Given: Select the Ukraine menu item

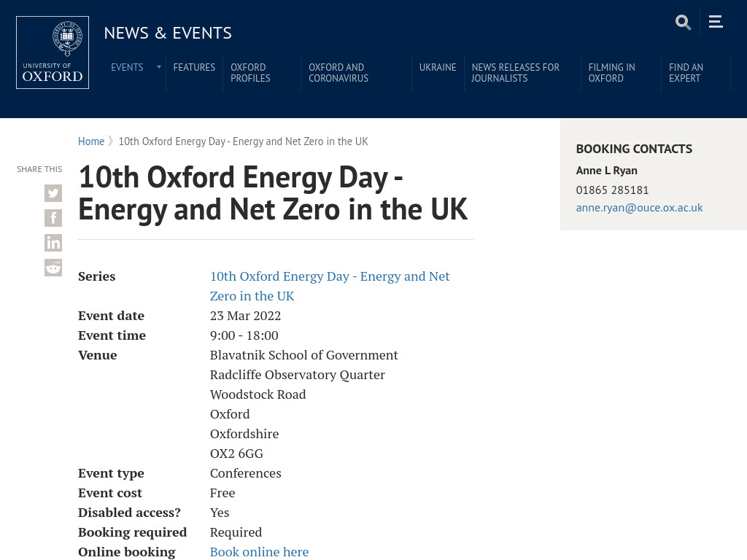Looking at the screenshot, I should click(x=438, y=67).
